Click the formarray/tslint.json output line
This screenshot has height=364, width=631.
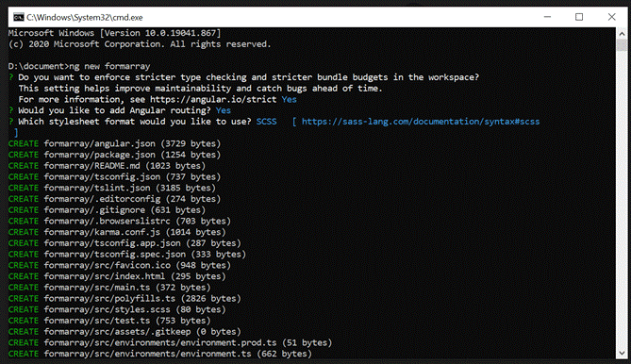112,188
